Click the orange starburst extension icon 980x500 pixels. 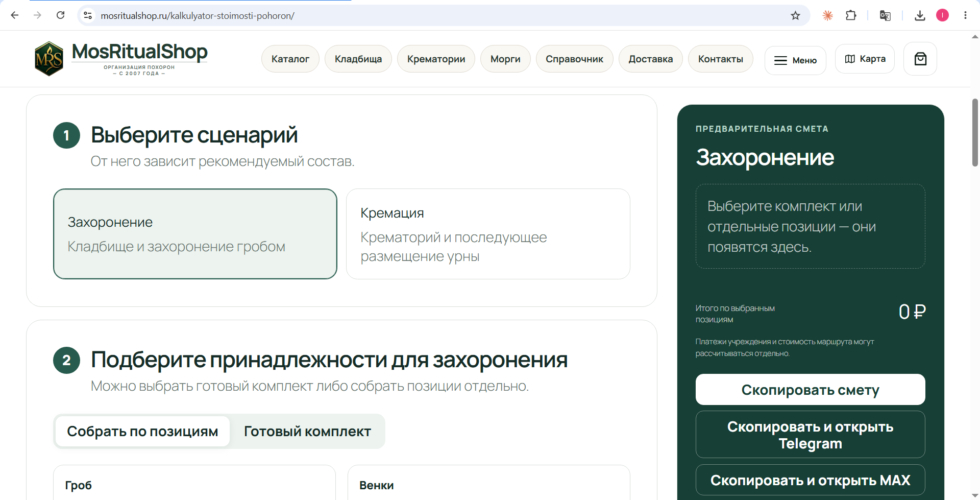[x=827, y=15]
